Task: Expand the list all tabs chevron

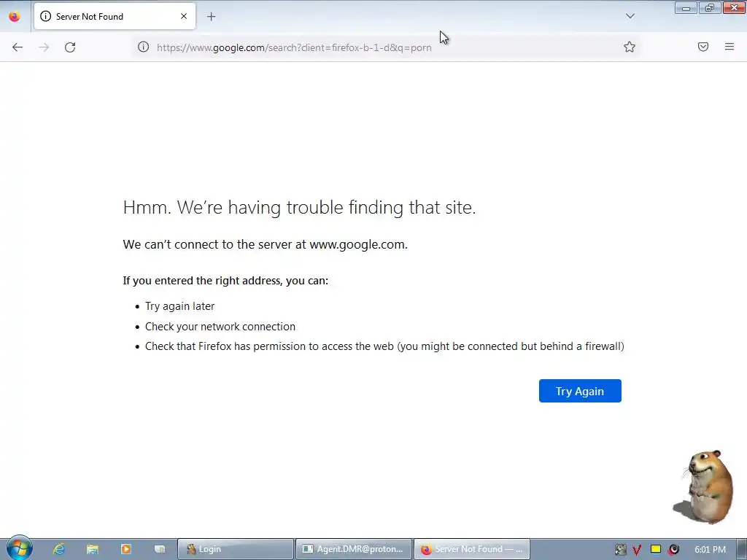Action: click(x=630, y=16)
